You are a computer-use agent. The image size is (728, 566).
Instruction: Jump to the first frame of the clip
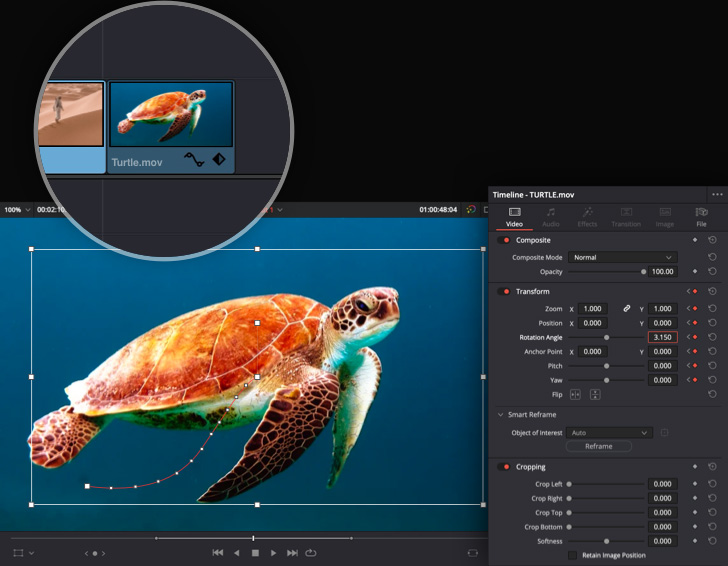point(218,552)
